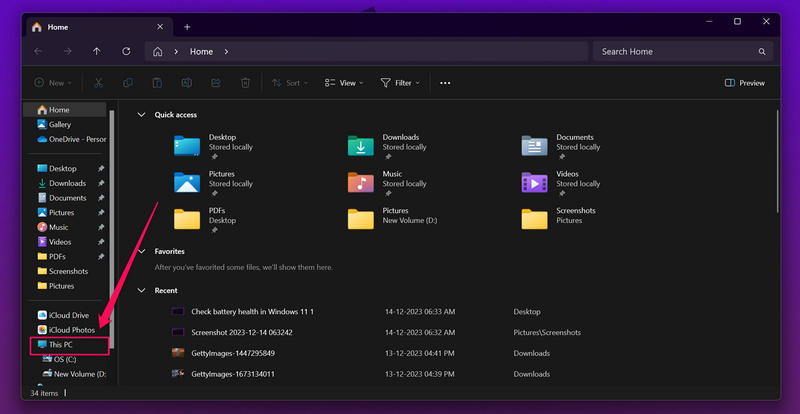Add a new tab with plus button

(x=186, y=27)
